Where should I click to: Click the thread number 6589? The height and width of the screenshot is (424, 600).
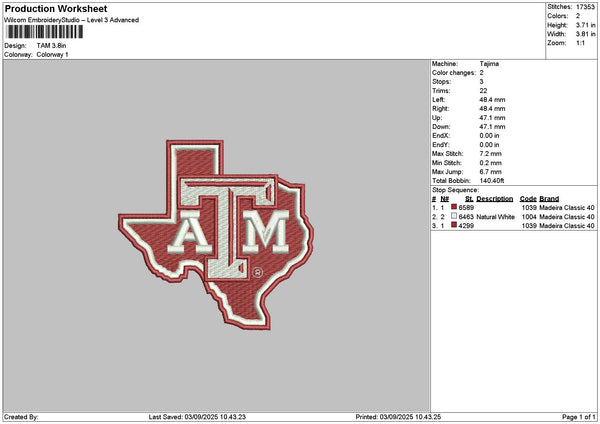pyautogui.click(x=466, y=208)
